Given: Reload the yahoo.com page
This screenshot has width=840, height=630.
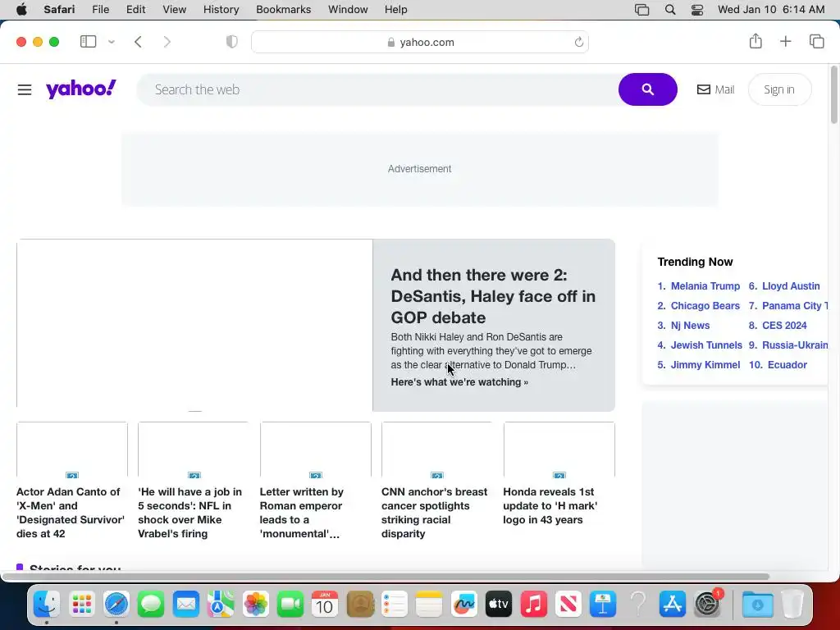Looking at the screenshot, I should [578, 42].
